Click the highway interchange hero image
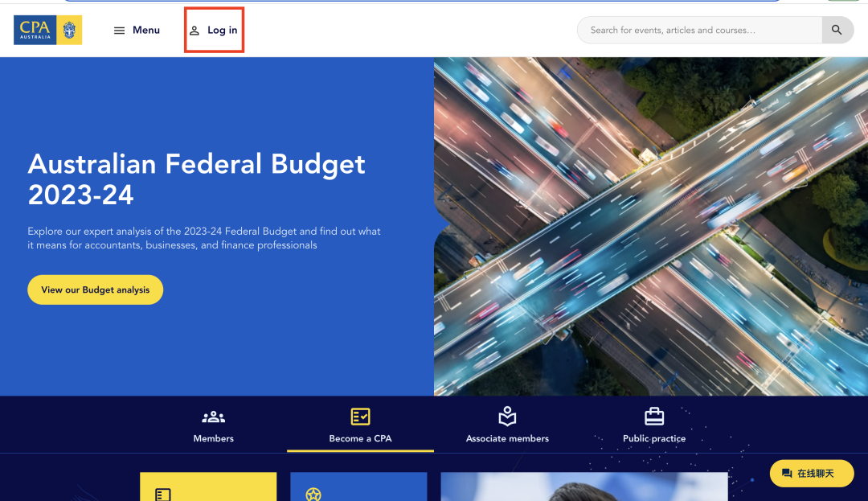 (651, 227)
